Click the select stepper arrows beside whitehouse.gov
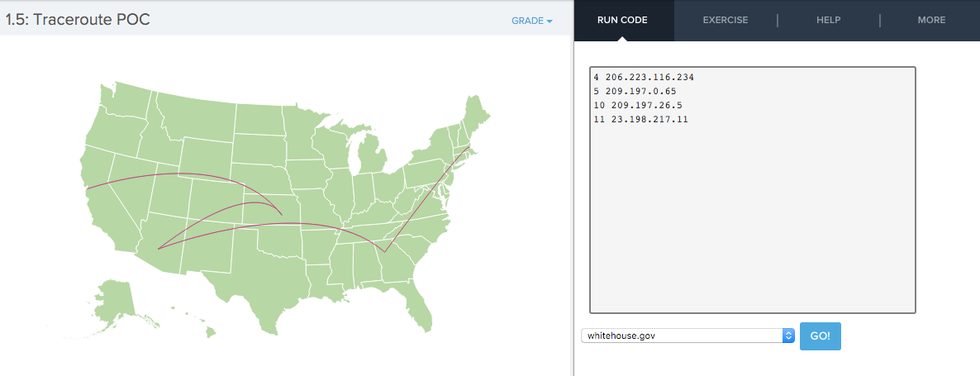The image size is (980, 376). [788, 336]
